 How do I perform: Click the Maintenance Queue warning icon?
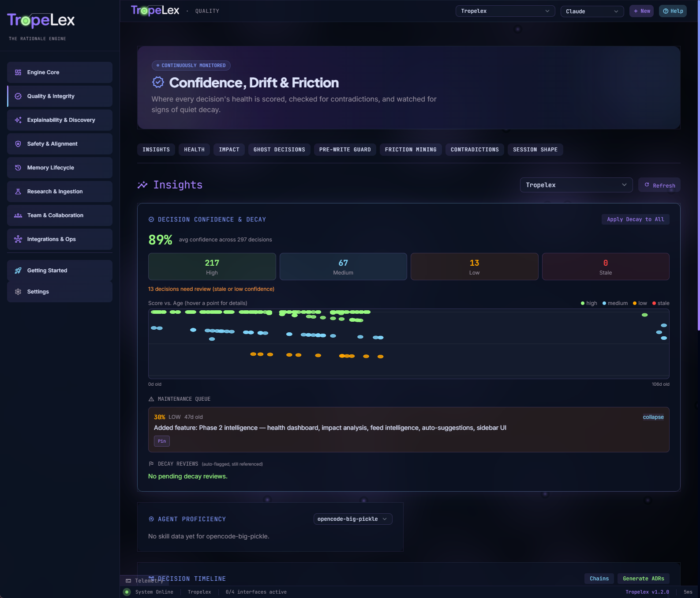151,399
